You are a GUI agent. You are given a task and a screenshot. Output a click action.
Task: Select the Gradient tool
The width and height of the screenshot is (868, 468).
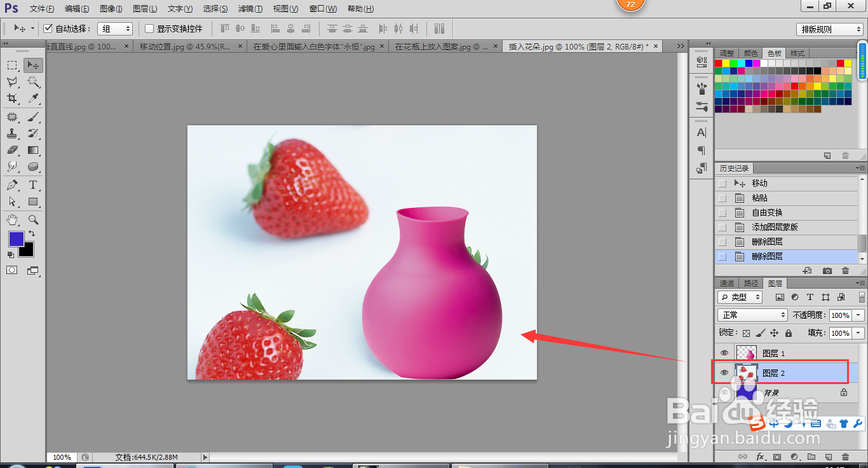pyautogui.click(x=33, y=150)
